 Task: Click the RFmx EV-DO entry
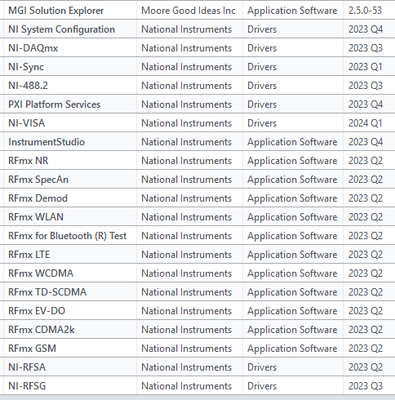tap(37, 311)
